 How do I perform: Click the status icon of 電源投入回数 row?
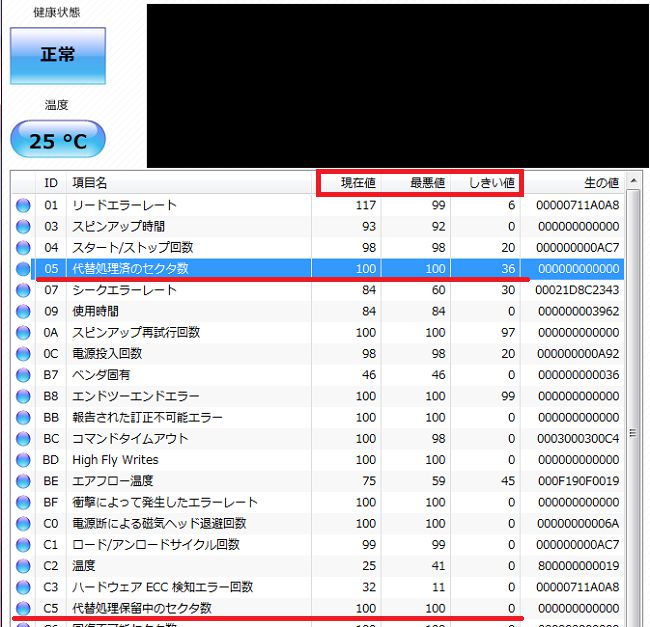click(x=23, y=353)
